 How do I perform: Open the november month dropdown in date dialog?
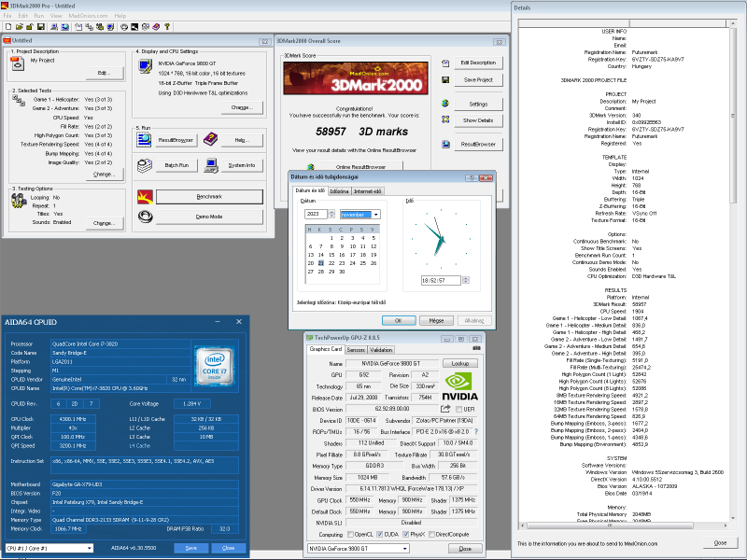[x=376, y=215]
